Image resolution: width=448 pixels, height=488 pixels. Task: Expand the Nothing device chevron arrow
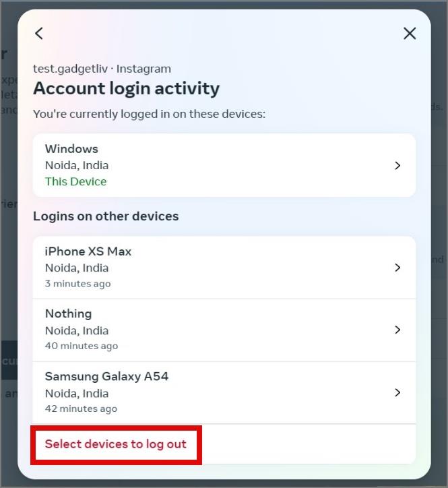397,330
